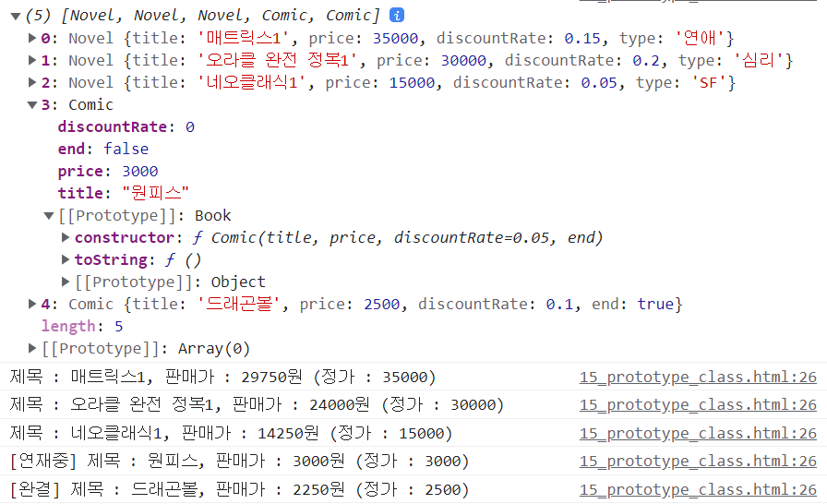Expand the [[Prototype]]: Array(0) node
Screen dimensions: 827x504
32,348
